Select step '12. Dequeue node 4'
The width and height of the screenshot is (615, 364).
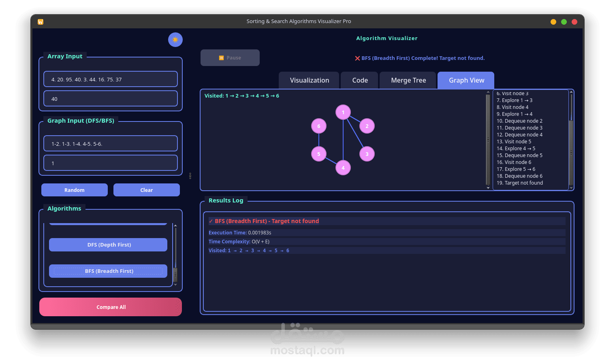pyautogui.click(x=519, y=135)
